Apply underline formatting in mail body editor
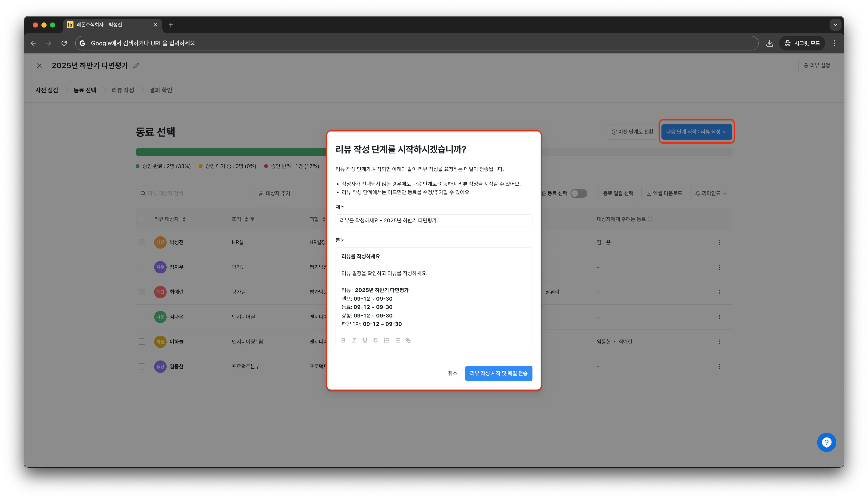 [x=365, y=340]
